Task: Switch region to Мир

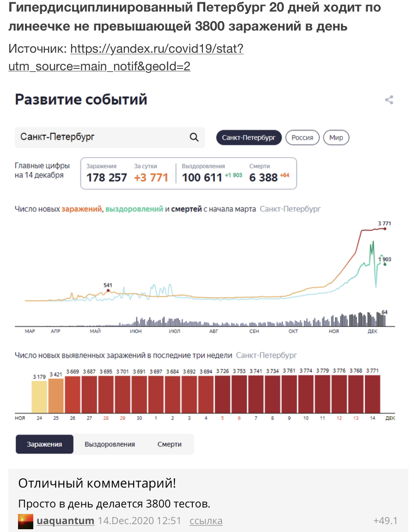Action: pyautogui.click(x=336, y=138)
